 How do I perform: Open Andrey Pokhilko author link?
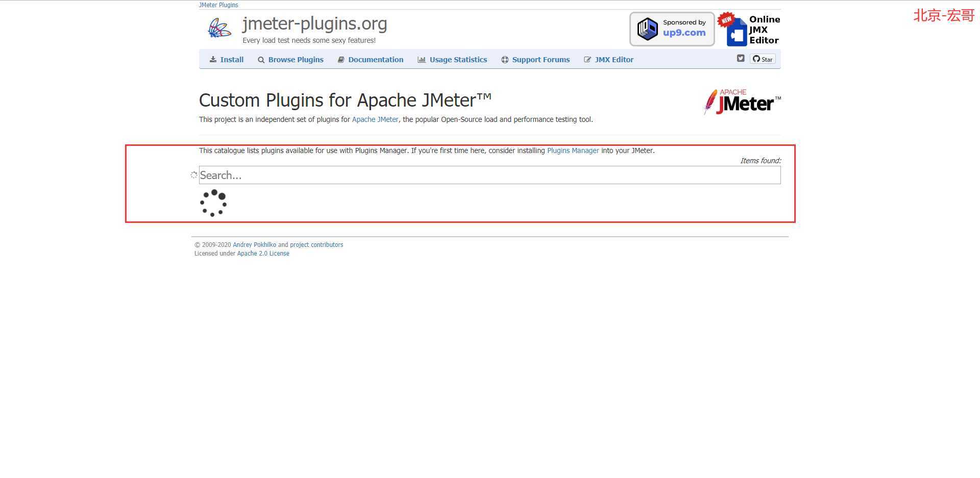pyautogui.click(x=254, y=245)
